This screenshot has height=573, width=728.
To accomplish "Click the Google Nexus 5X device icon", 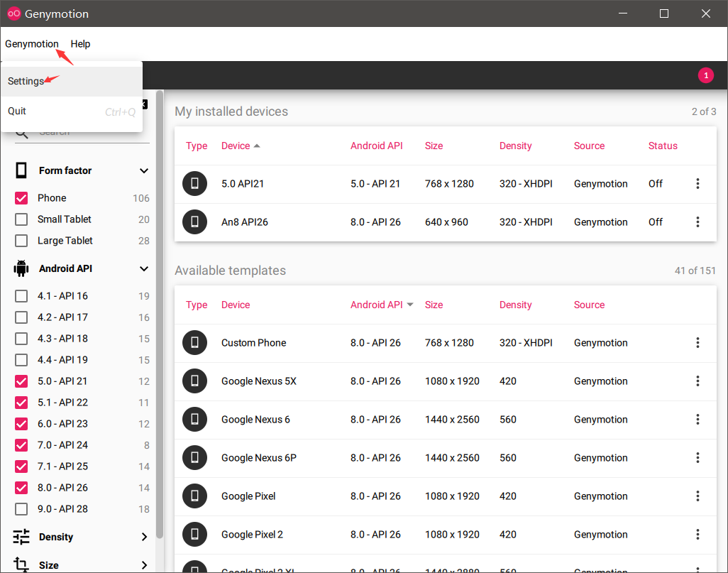I will (194, 381).
